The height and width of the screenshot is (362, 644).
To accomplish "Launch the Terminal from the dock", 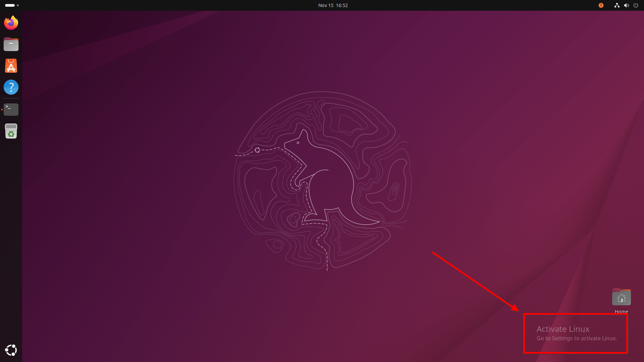I will (x=11, y=110).
